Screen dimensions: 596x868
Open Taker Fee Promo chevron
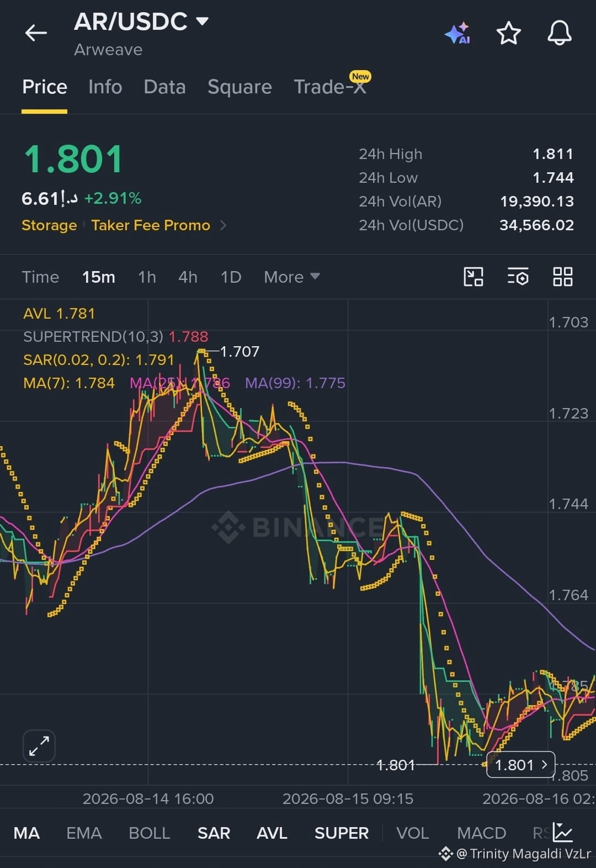(x=223, y=225)
